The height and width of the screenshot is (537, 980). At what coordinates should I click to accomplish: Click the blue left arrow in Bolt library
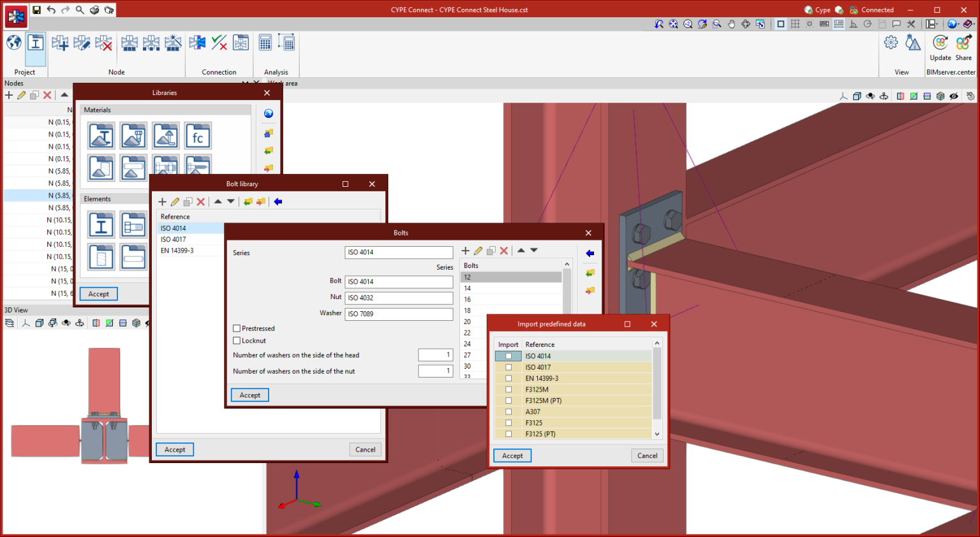278,202
